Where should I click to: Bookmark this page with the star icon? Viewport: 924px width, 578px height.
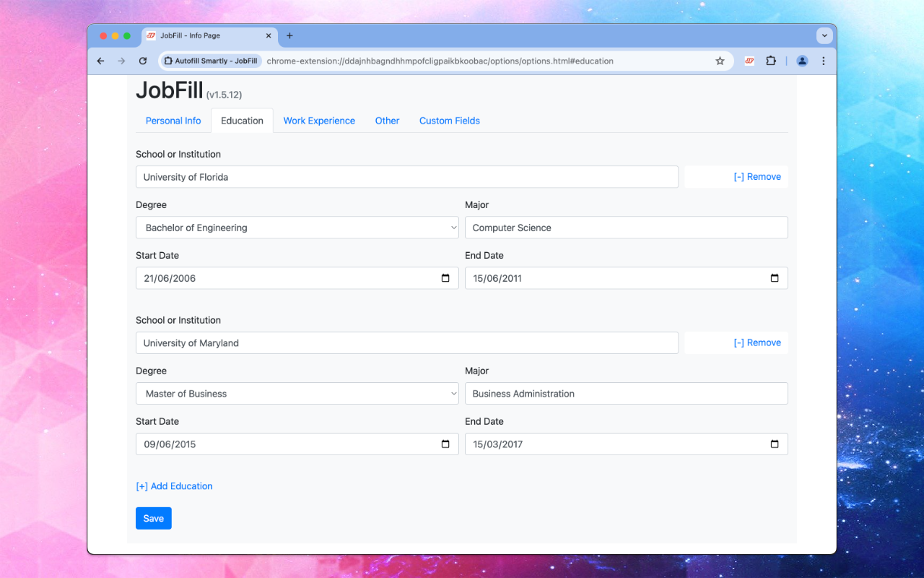(x=720, y=61)
